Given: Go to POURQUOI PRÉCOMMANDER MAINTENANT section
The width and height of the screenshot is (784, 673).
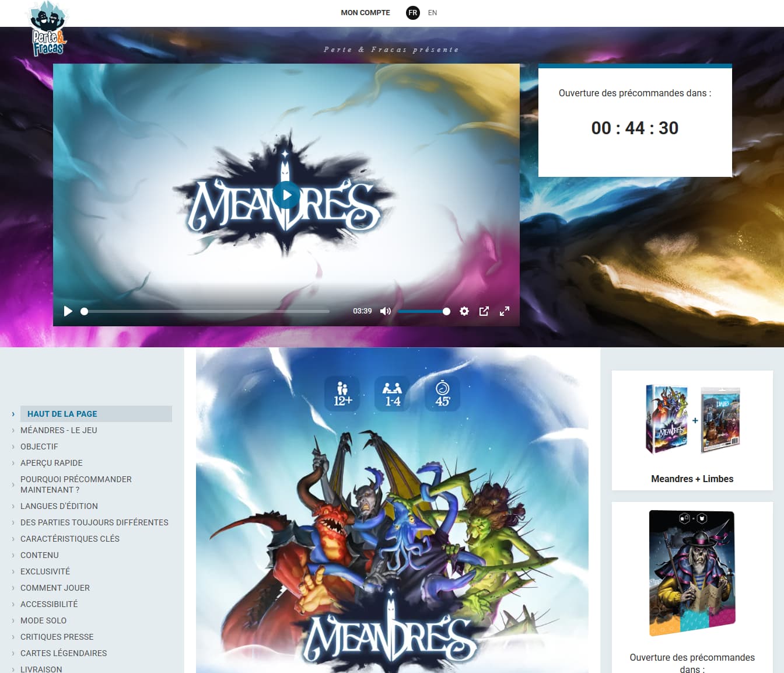Looking at the screenshot, I should (76, 484).
